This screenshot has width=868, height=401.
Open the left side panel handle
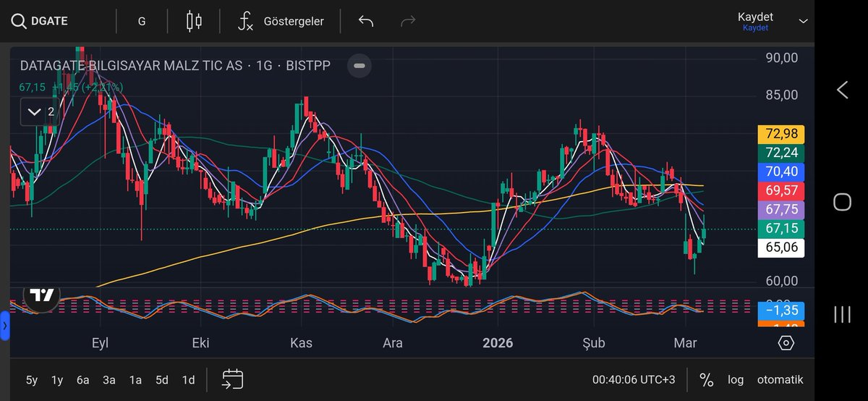coord(4,326)
